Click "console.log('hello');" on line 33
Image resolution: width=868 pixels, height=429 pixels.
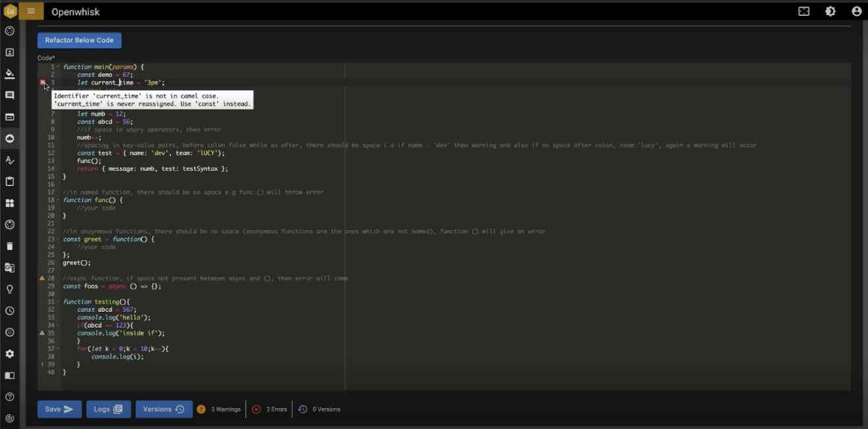pos(114,318)
